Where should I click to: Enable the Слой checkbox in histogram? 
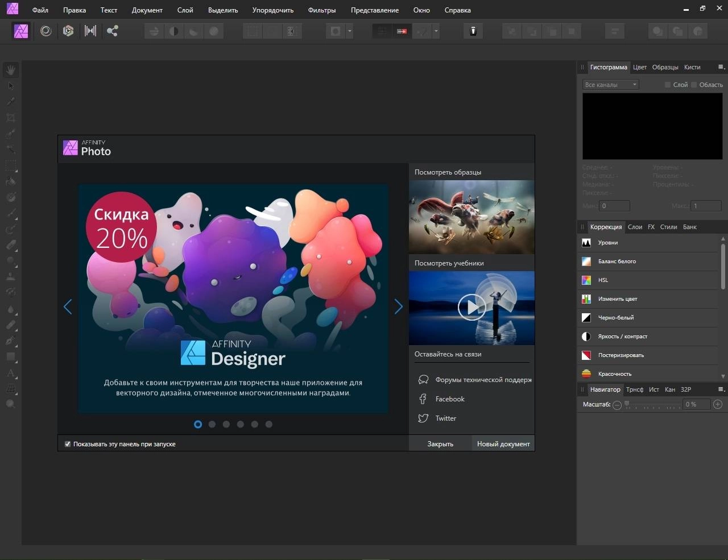click(668, 85)
